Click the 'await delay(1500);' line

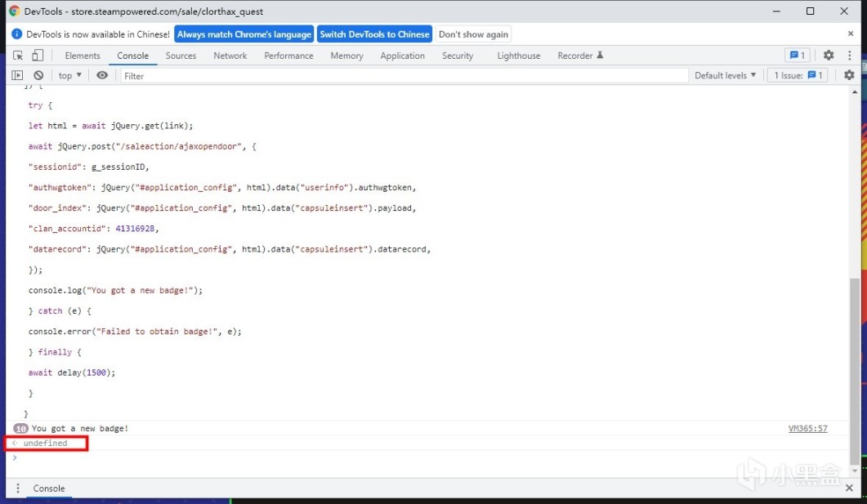[72, 373]
